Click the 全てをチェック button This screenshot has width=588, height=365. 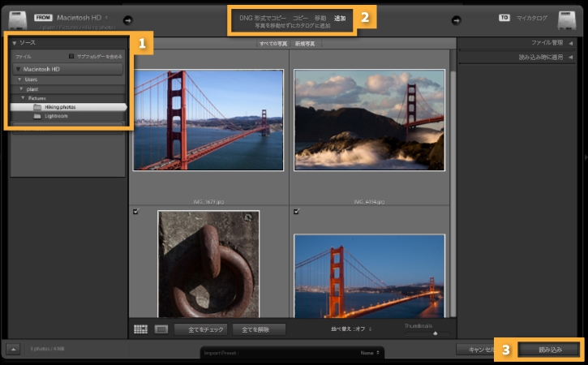click(x=201, y=330)
